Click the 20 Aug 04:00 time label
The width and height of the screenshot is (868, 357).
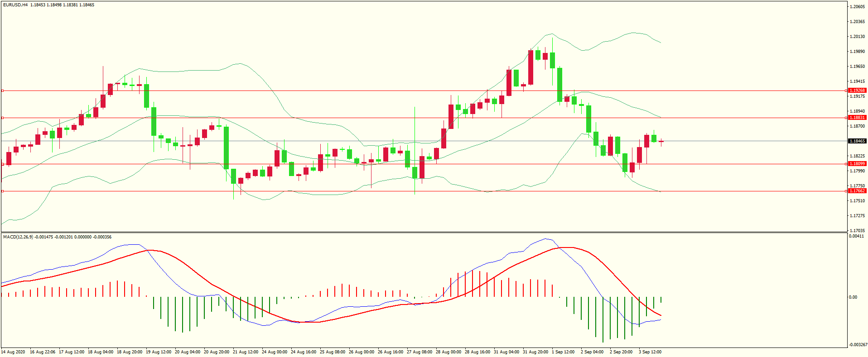click(x=188, y=352)
